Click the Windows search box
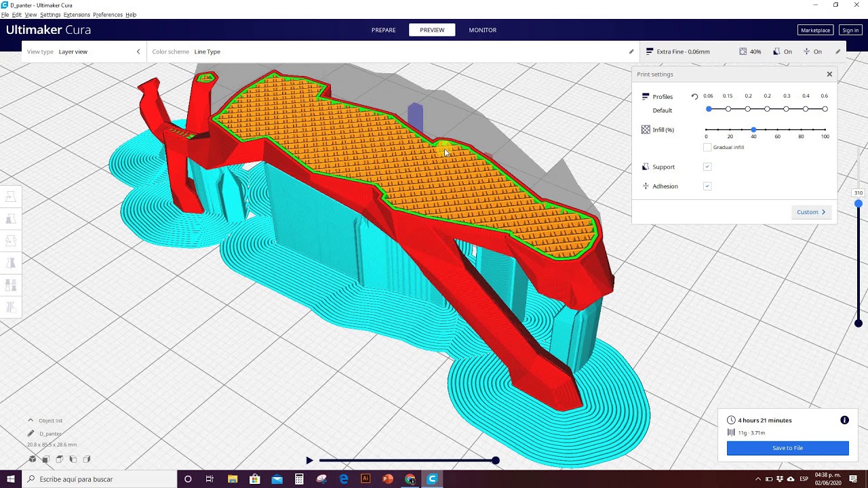Viewport: 868px width, 488px height. click(99, 479)
